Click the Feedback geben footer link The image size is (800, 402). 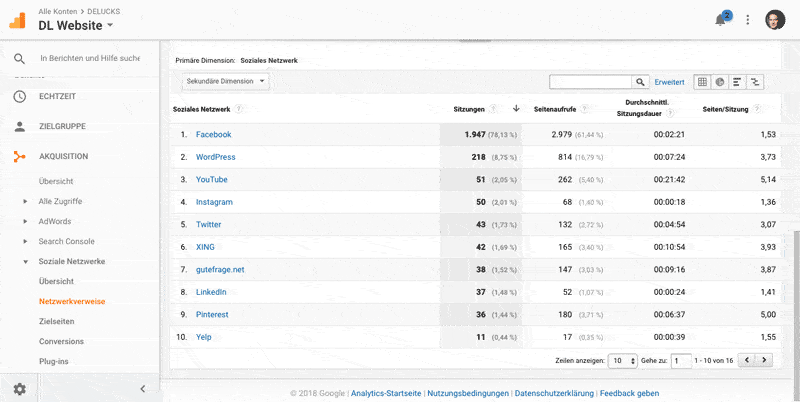pos(630,393)
